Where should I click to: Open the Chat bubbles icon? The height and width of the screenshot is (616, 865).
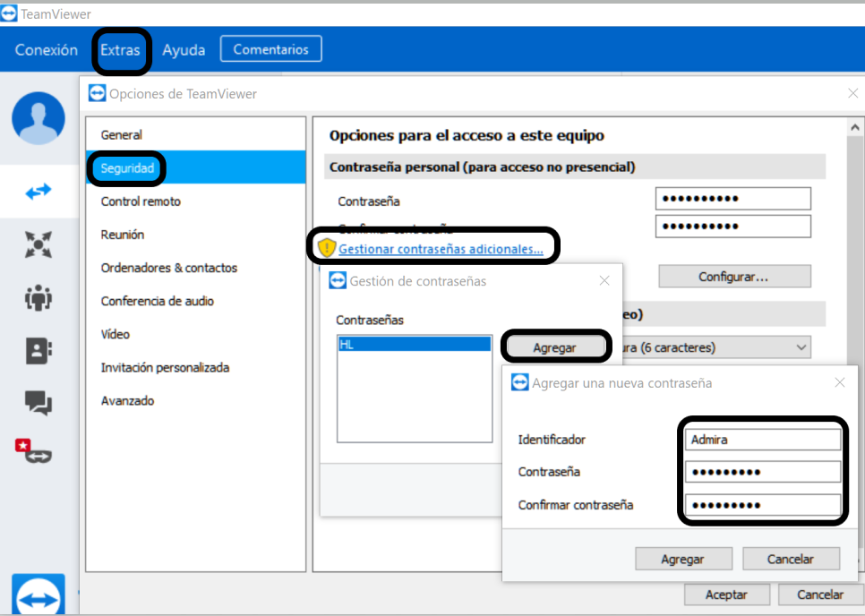coord(39,403)
